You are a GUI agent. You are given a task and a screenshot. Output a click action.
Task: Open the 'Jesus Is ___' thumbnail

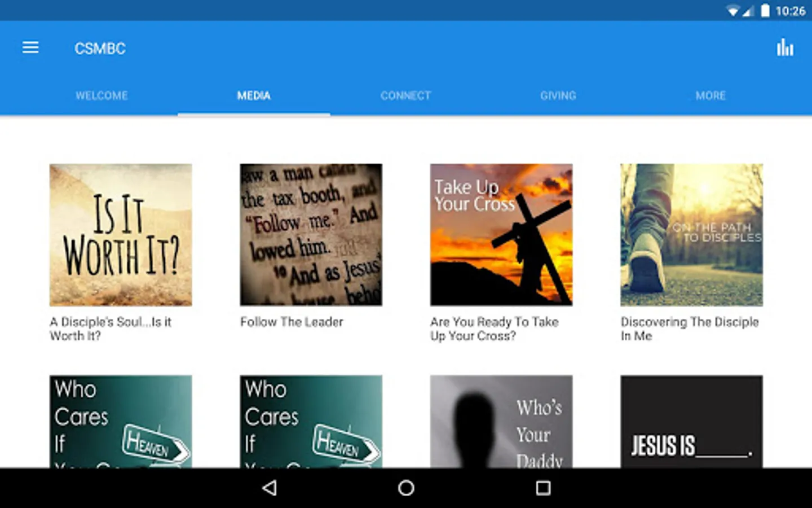tap(691, 422)
